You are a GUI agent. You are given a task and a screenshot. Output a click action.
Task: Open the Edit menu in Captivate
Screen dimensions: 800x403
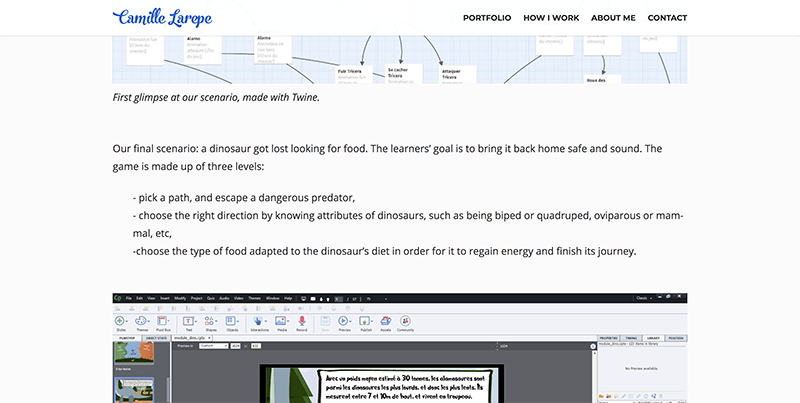tap(140, 298)
